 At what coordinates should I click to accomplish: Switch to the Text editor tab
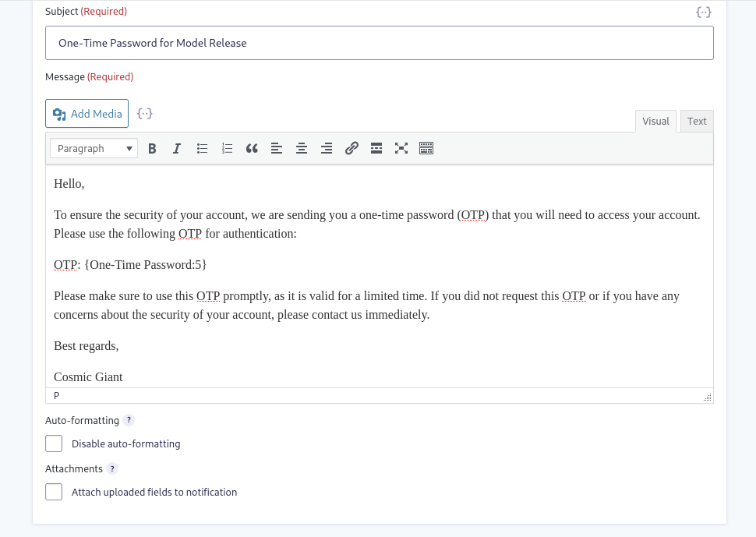[x=696, y=121]
